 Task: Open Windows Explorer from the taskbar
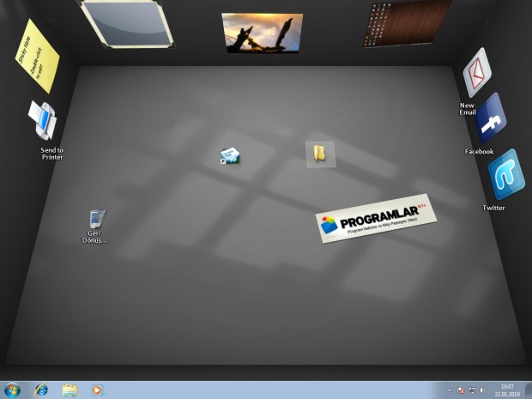coord(70,390)
